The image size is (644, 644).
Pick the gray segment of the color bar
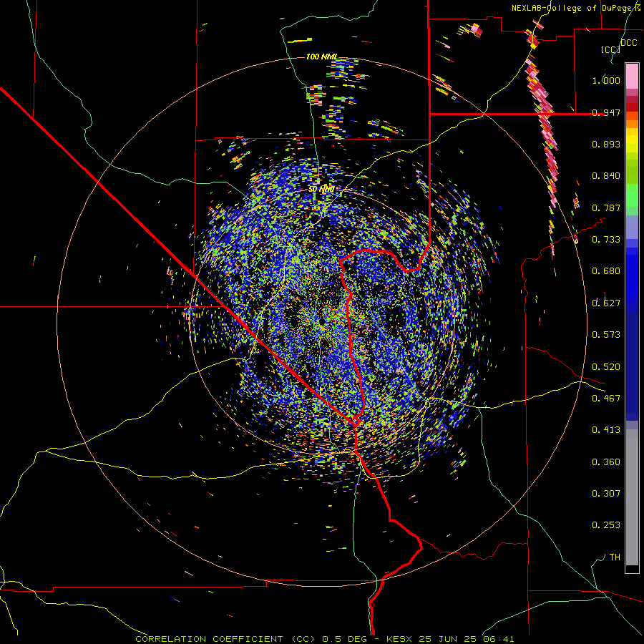click(632, 497)
